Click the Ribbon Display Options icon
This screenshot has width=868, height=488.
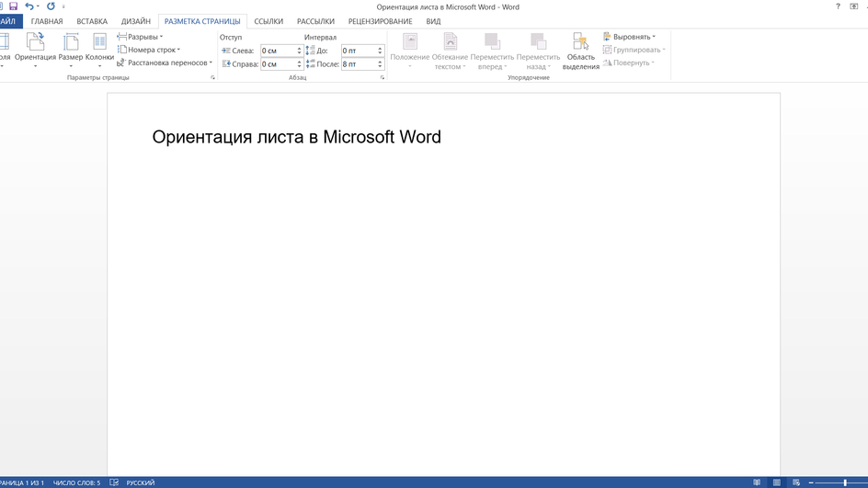pos(853,6)
